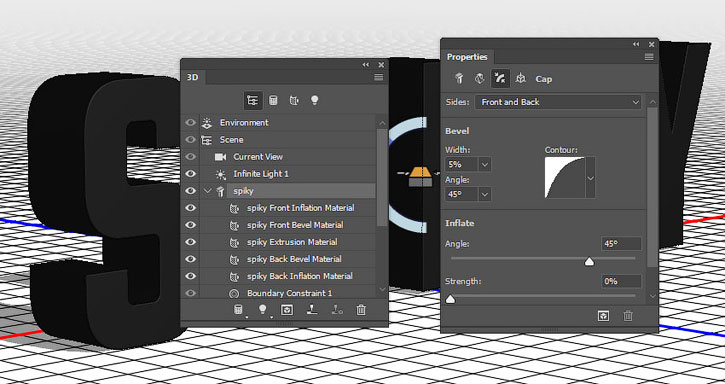This screenshot has width=725, height=384.
Task: Filter by meshes in 3D panel
Action: (273, 100)
